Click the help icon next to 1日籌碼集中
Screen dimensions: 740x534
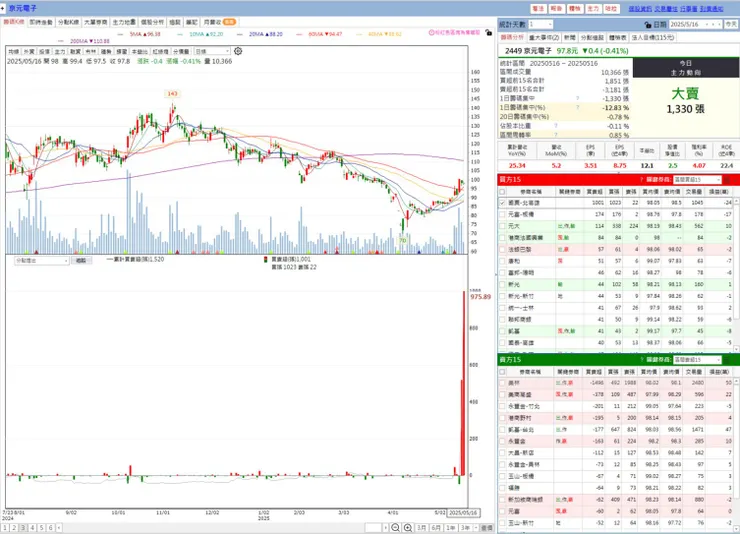578,99
